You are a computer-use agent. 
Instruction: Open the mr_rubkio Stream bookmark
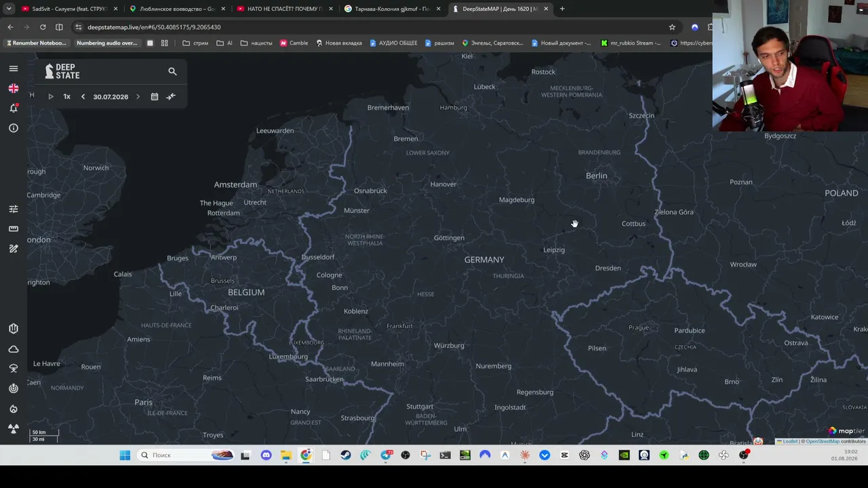pos(631,43)
